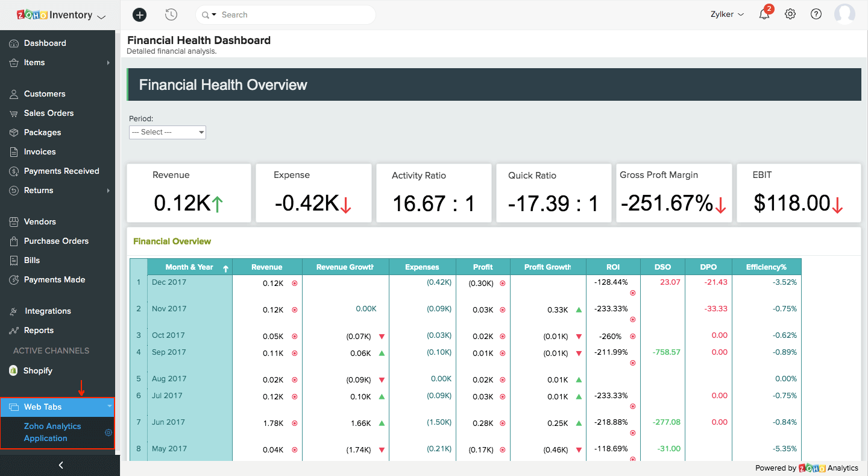868x476 pixels.
Task: Open the notifications bell
Action: 764,14
